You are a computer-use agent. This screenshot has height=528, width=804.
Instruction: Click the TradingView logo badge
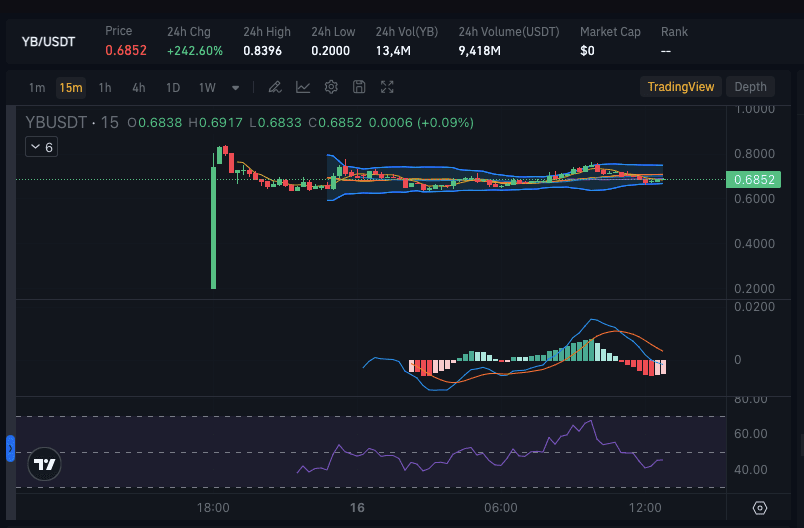coord(44,464)
